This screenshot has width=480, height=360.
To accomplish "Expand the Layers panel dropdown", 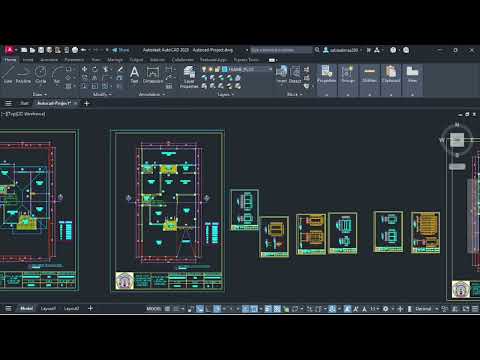I will tap(225, 94).
